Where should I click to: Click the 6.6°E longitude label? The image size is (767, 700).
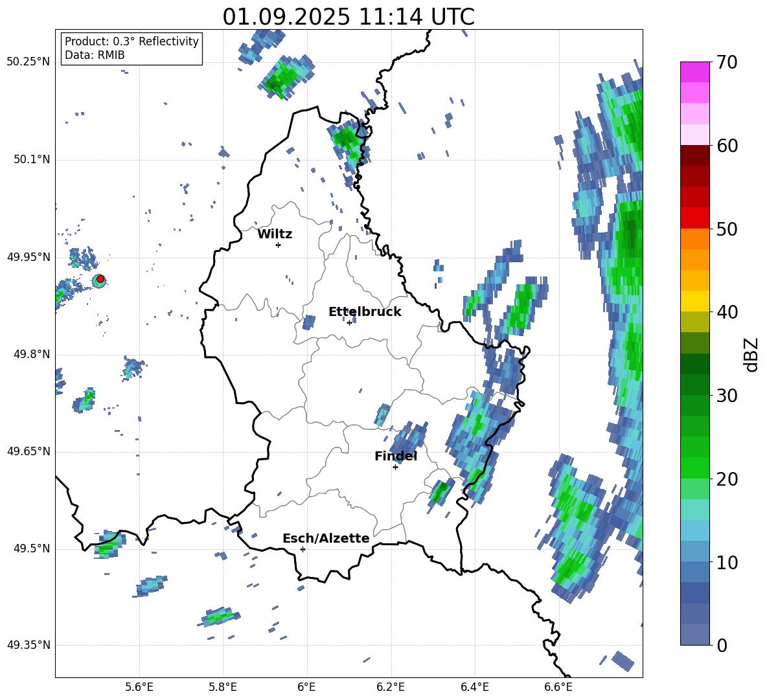pos(558,687)
